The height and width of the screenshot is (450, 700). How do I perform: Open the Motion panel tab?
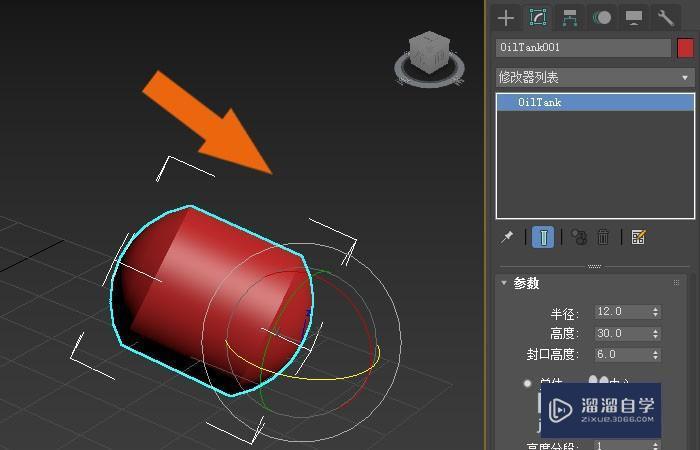[x=602, y=18]
